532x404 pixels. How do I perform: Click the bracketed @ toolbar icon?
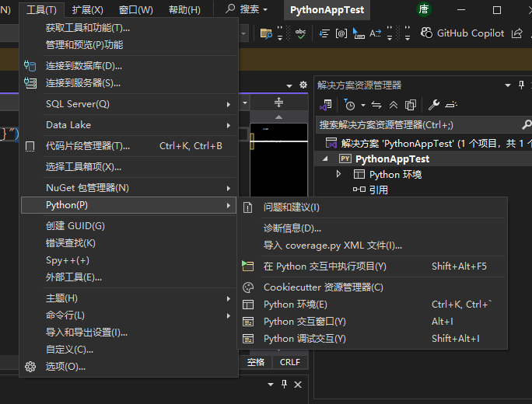[341, 33]
